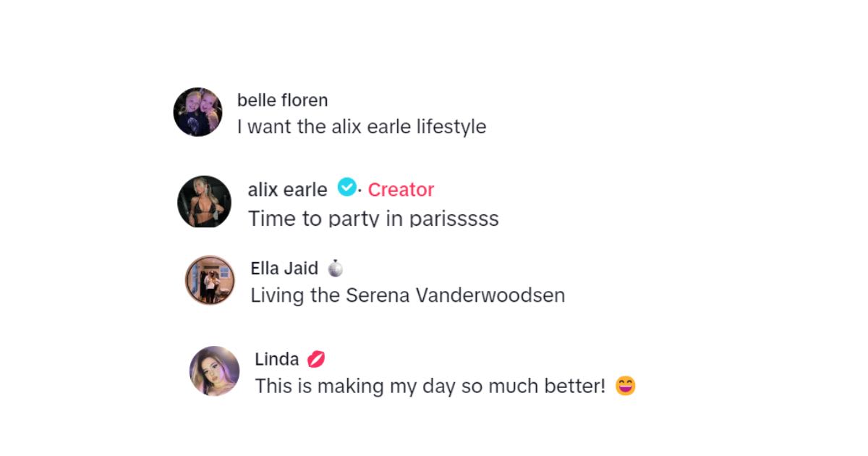Go to Ella Jaid's username
This screenshot has height=456, width=868.
coord(284,269)
